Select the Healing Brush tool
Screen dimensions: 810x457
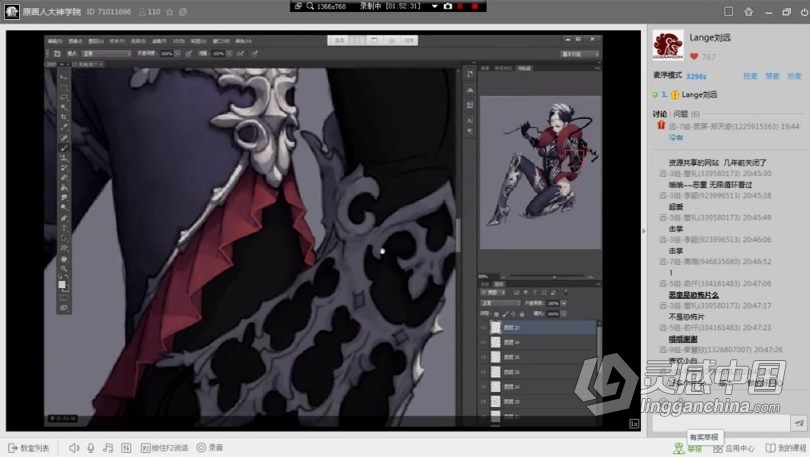[64, 138]
